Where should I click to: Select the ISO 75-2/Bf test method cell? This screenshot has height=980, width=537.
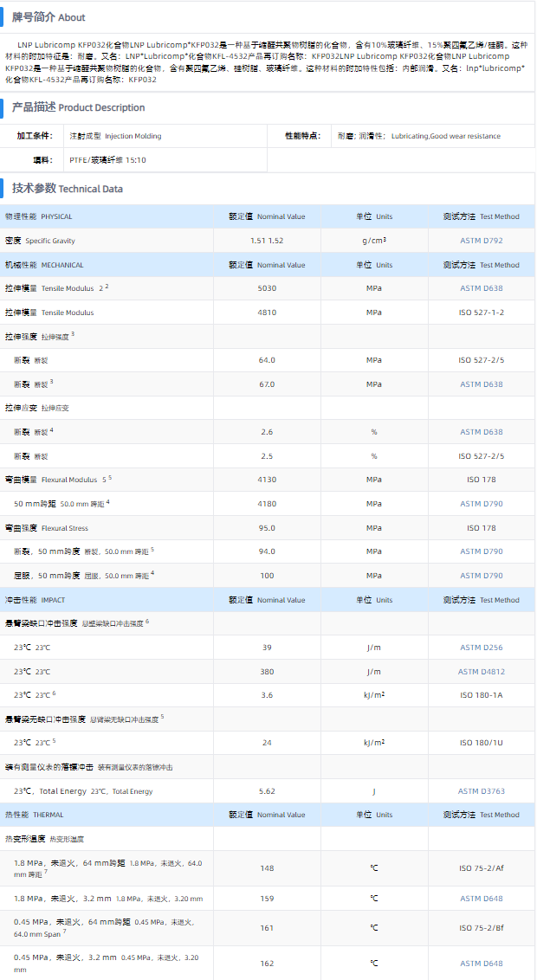(481, 927)
